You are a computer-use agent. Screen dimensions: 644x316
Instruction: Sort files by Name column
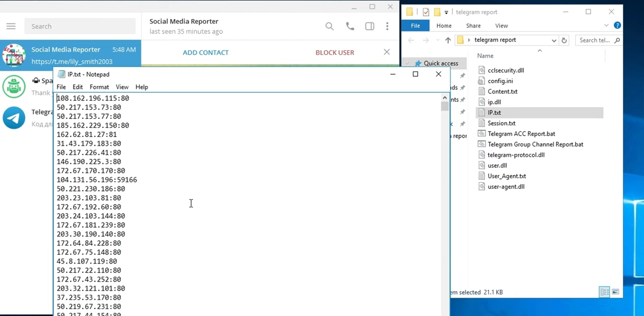pyautogui.click(x=486, y=56)
